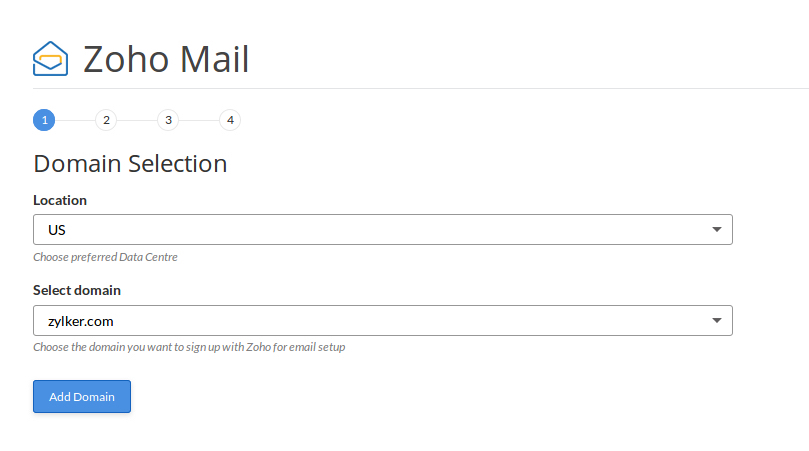Open the domain box showing zylker.com
The width and height of the screenshot is (809, 451).
(x=370, y=320)
